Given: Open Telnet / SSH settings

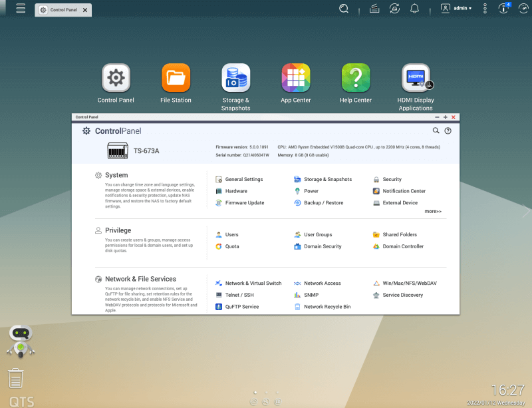Looking at the screenshot, I should tap(235, 295).
